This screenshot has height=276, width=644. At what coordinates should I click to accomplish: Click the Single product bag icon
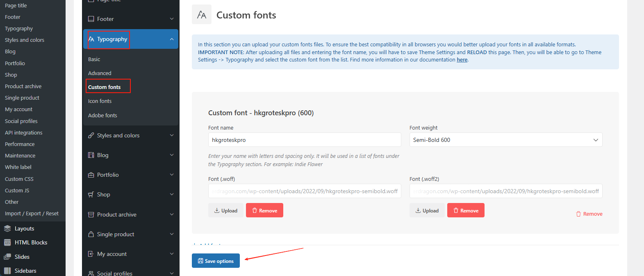tap(91, 234)
